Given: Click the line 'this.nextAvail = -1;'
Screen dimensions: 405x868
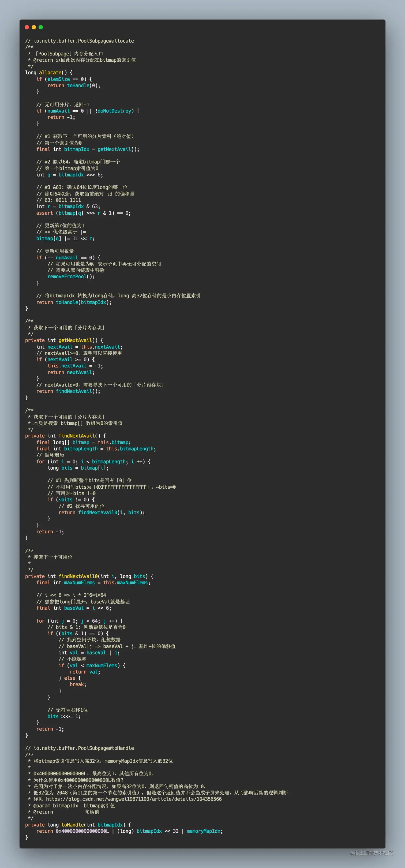Looking at the screenshot, I should 75,366.
